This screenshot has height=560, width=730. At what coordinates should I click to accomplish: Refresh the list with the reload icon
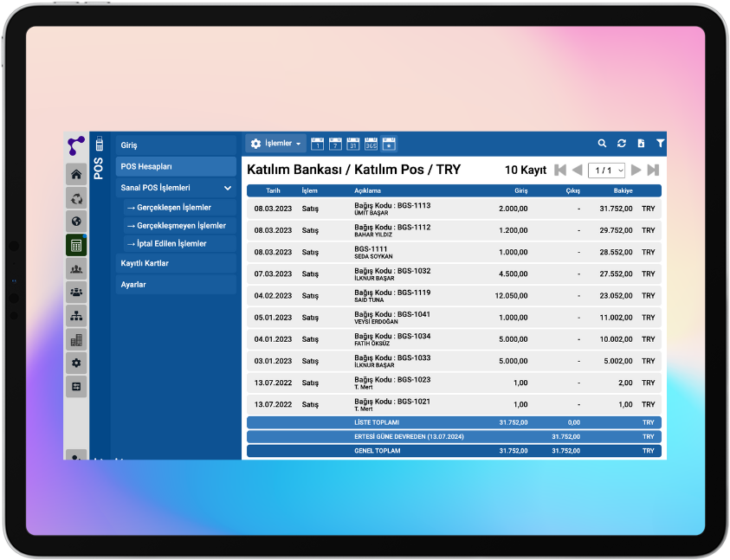pyautogui.click(x=622, y=144)
